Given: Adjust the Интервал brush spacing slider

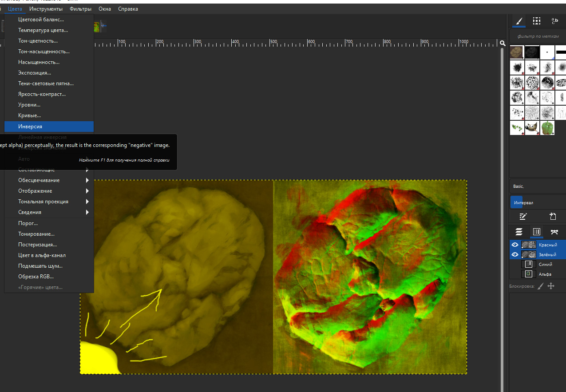Looking at the screenshot, I should coord(537,202).
